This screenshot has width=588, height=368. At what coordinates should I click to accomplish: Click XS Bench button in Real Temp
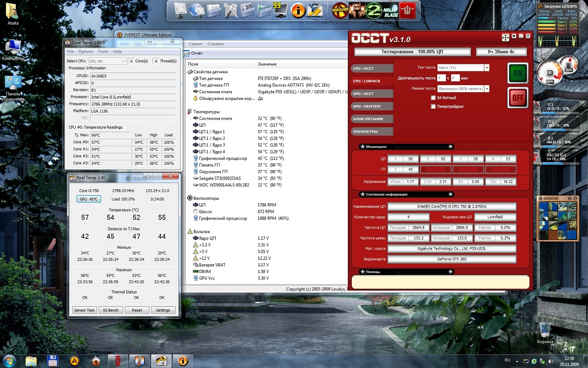pyautogui.click(x=111, y=310)
